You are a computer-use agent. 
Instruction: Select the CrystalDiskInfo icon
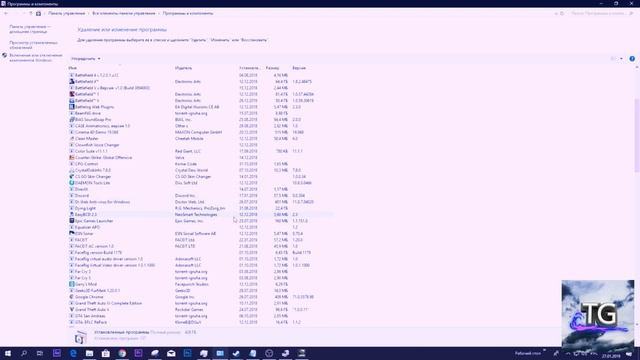[71, 170]
